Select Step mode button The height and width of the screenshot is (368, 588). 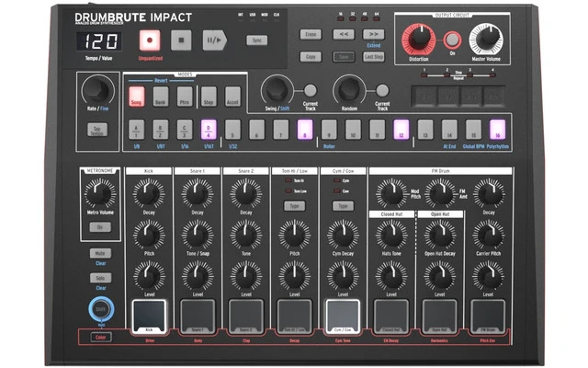[209, 97]
